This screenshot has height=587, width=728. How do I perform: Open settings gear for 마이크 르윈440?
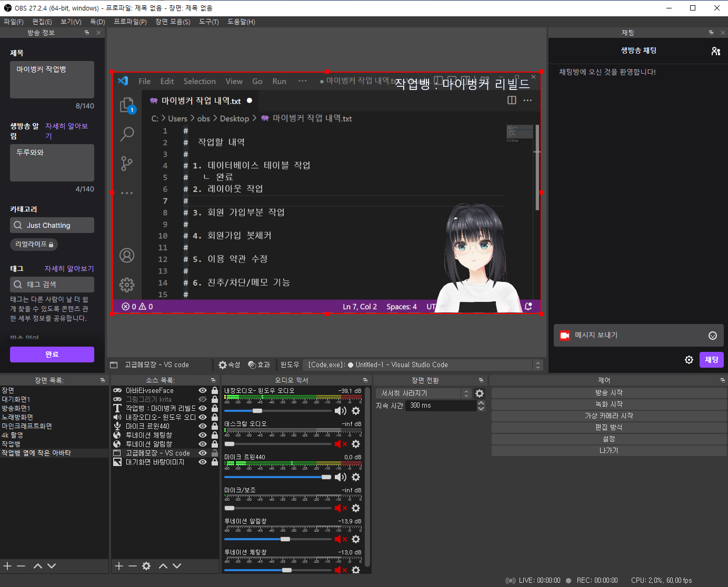(x=356, y=477)
